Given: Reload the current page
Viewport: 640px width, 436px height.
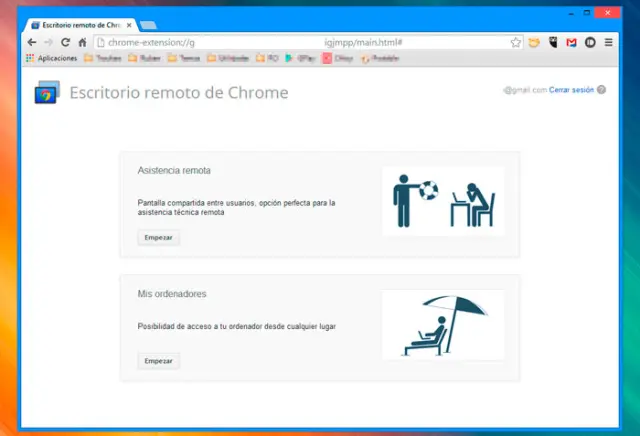Looking at the screenshot, I should click(x=66, y=43).
